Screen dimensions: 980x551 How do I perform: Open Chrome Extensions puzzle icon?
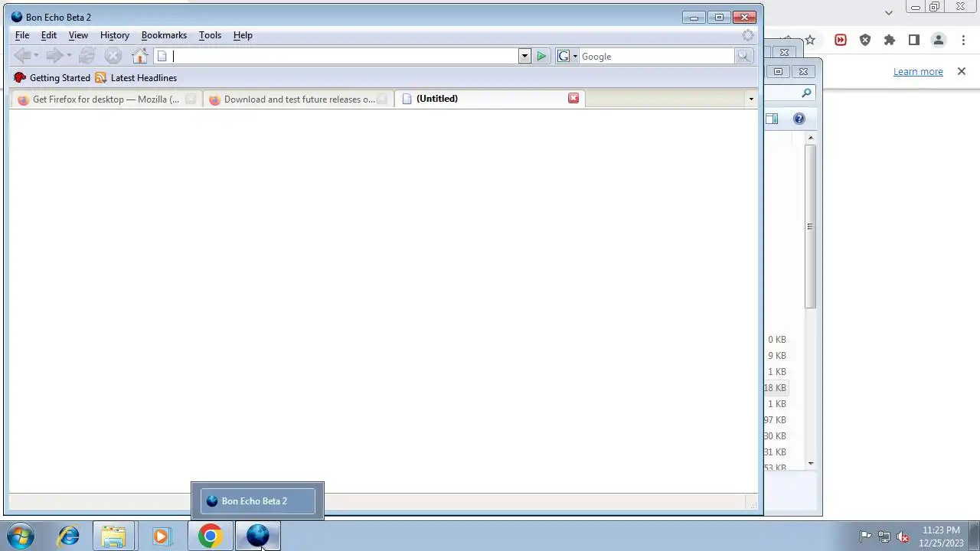[x=890, y=40]
